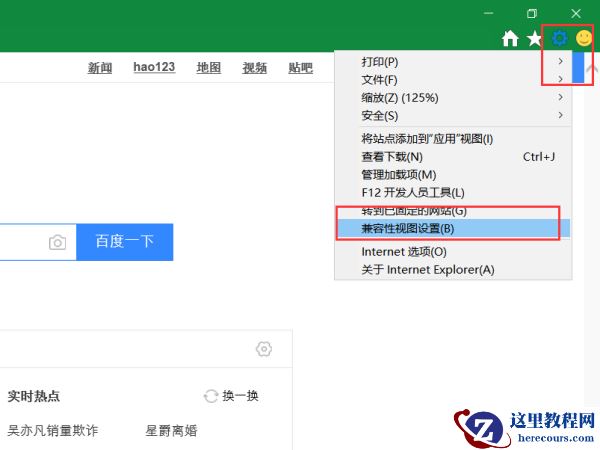Open the Baidu page settings gear icon
600x450 pixels.
tap(264, 349)
